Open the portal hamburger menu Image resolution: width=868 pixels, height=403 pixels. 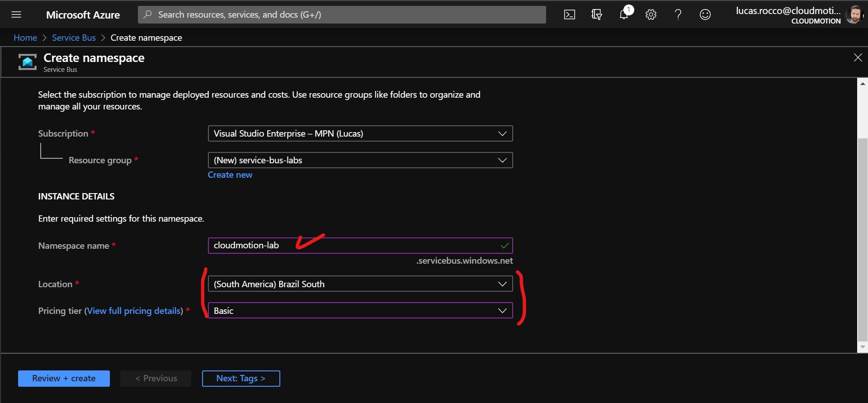[16, 14]
